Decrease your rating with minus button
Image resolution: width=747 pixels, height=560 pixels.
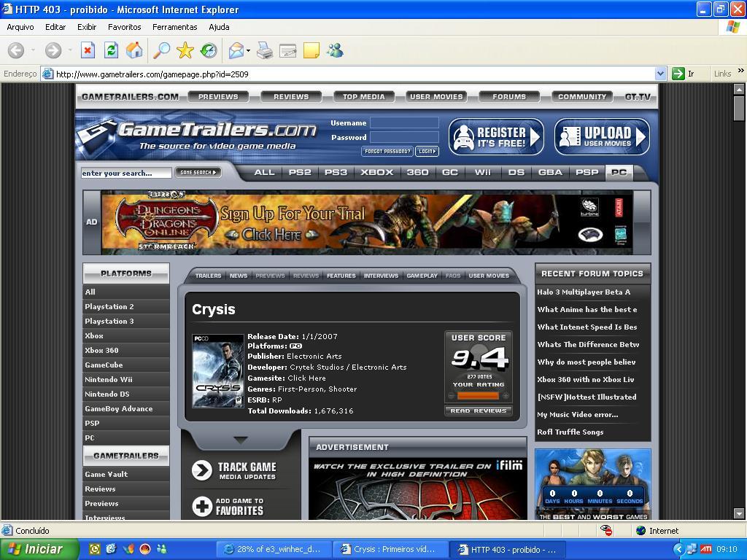451,396
